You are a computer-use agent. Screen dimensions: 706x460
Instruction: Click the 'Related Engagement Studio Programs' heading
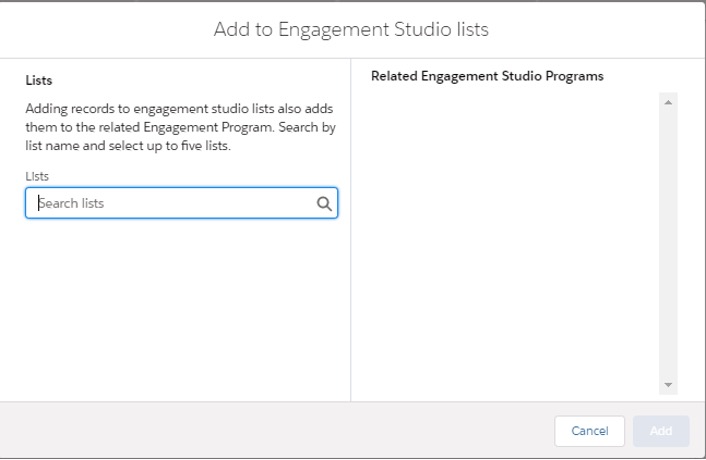click(x=487, y=76)
